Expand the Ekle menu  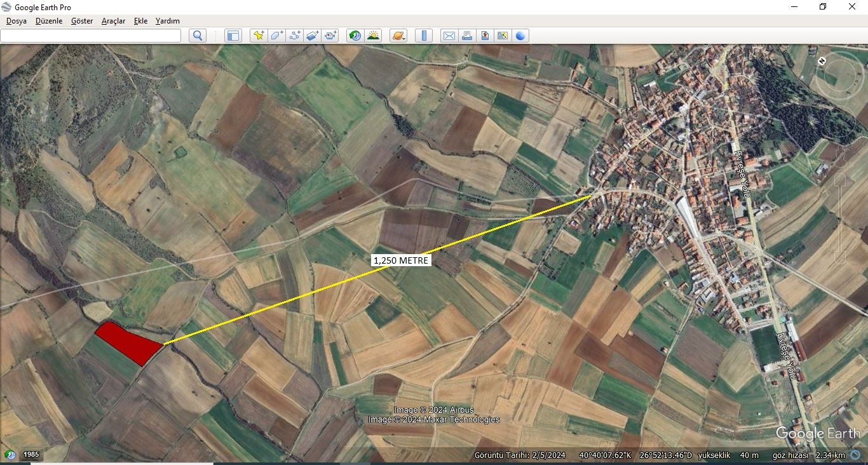coord(140,21)
